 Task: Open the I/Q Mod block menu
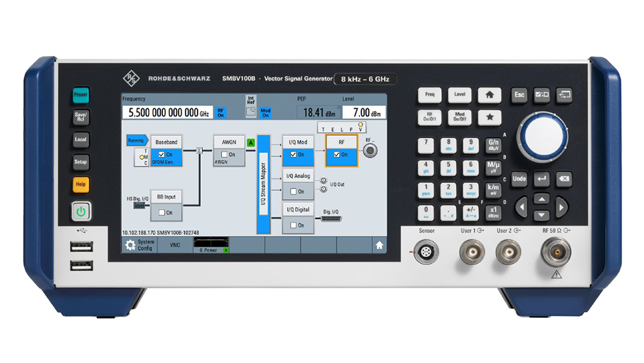297,142
